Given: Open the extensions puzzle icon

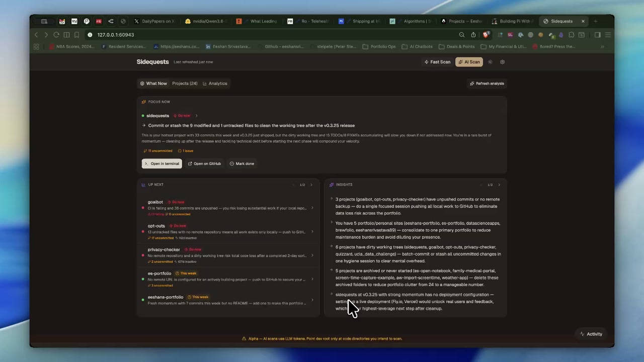Looking at the screenshot, I should click(x=571, y=35).
